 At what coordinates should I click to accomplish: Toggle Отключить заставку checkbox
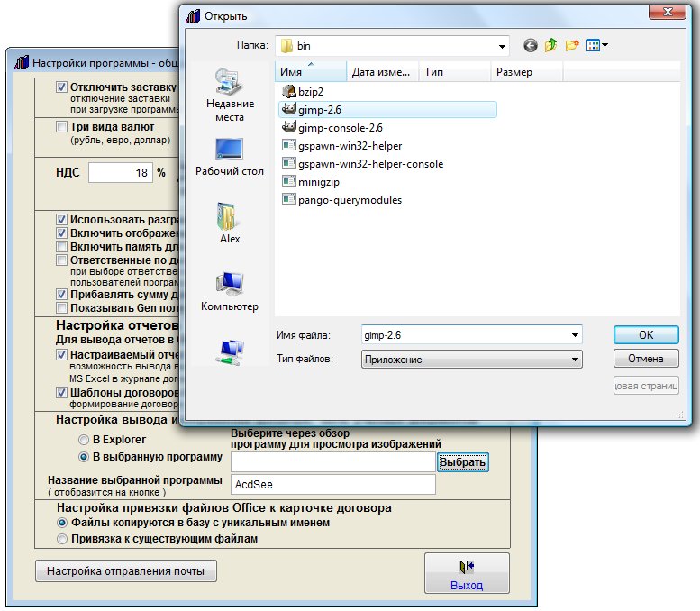[61, 87]
